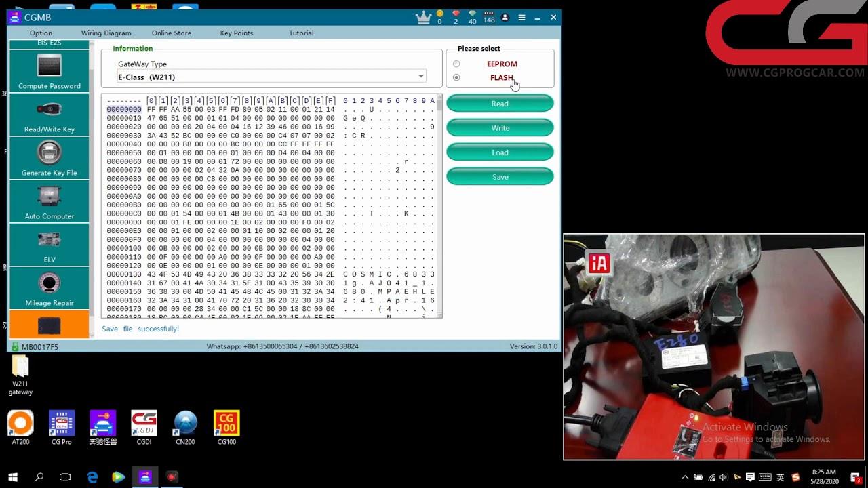This screenshot has width=868, height=488.
Task: Switch to the CGMB taskbar app
Action: coord(145,477)
